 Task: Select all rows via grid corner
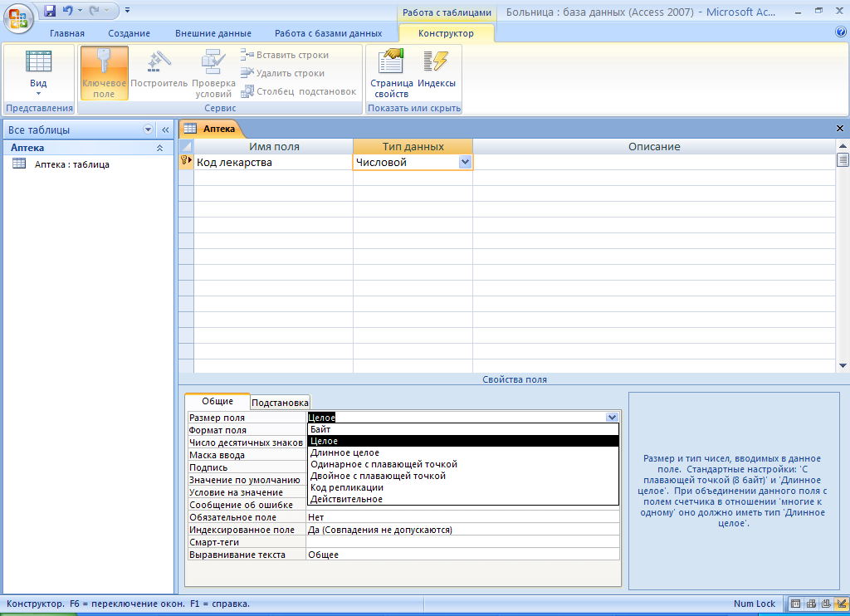[186, 146]
